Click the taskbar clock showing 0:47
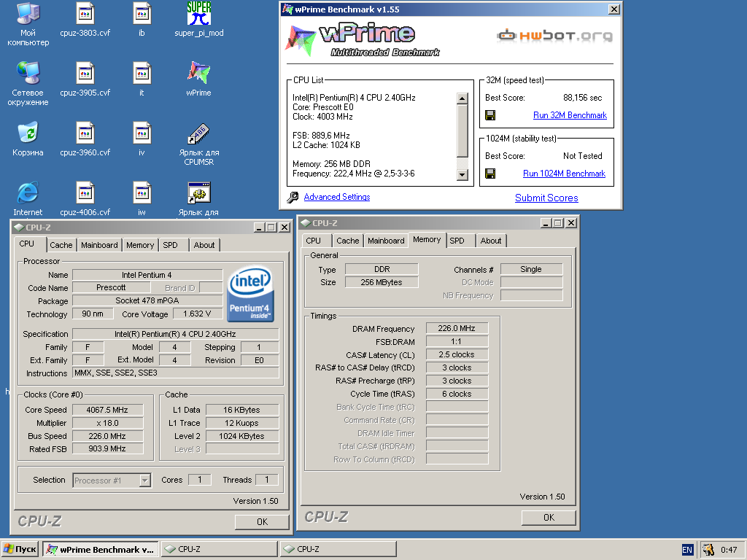This screenshot has width=747, height=560. [729, 550]
